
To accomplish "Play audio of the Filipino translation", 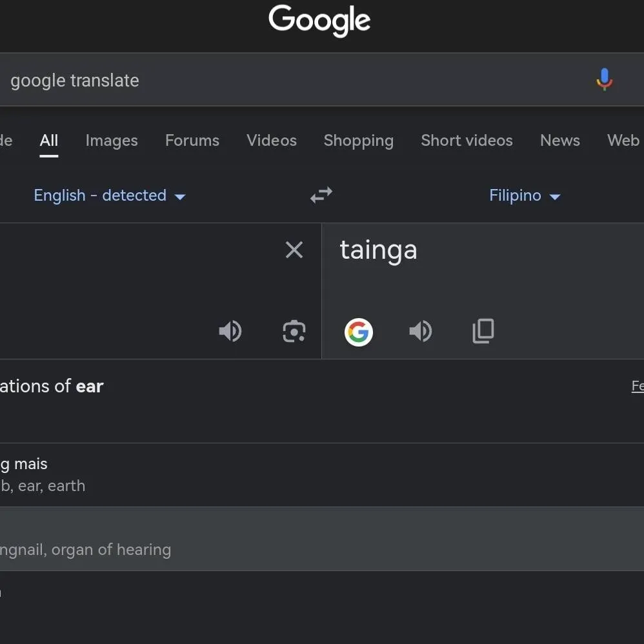I will pos(421,331).
